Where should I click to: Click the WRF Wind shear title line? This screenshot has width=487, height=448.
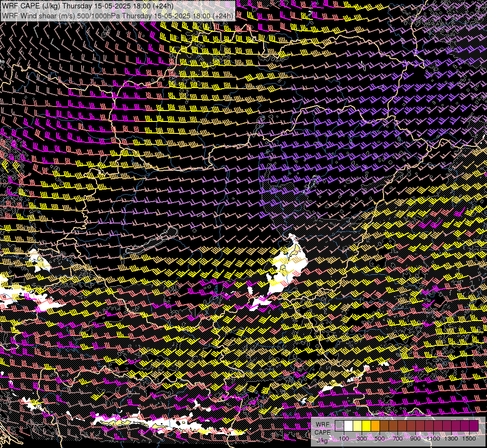[x=118, y=16]
